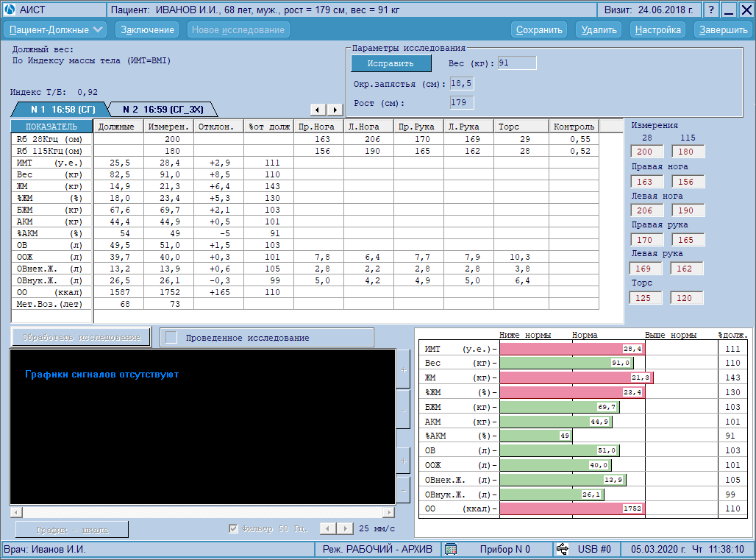
Task: Click the horizontal scrollbar track under the signal graph
Action: pos(202,511)
